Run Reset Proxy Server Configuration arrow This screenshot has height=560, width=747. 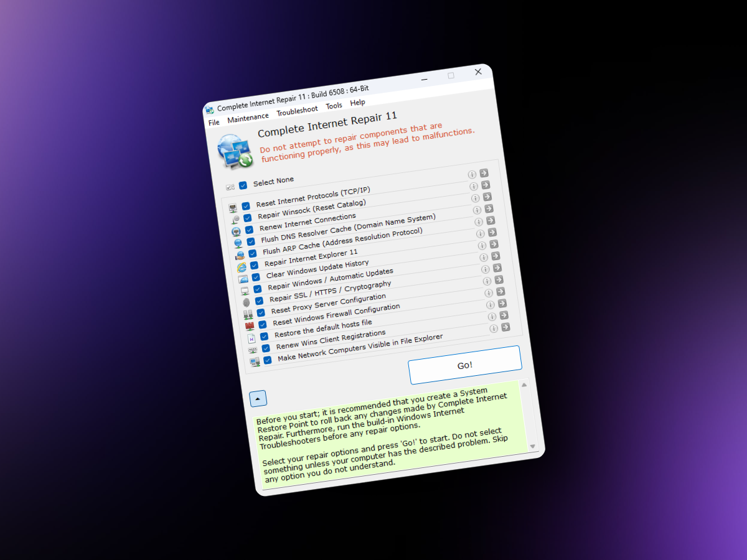click(500, 279)
